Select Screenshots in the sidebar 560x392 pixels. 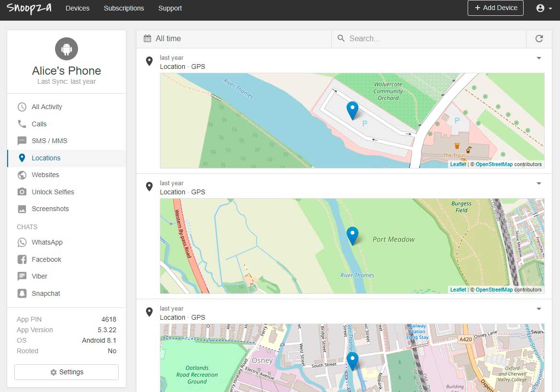67,209
